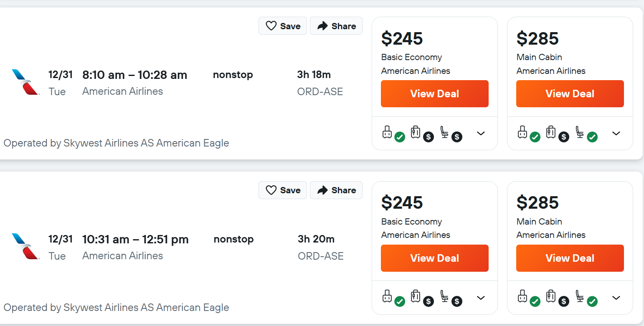View the $245 Basic Economy deal for the 8:10 am flight

[435, 94]
